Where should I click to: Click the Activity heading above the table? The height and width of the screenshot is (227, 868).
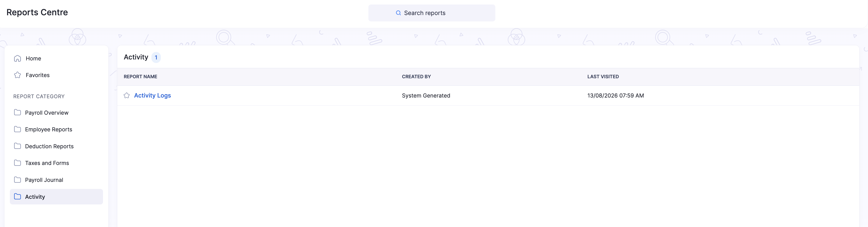(x=136, y=57)
